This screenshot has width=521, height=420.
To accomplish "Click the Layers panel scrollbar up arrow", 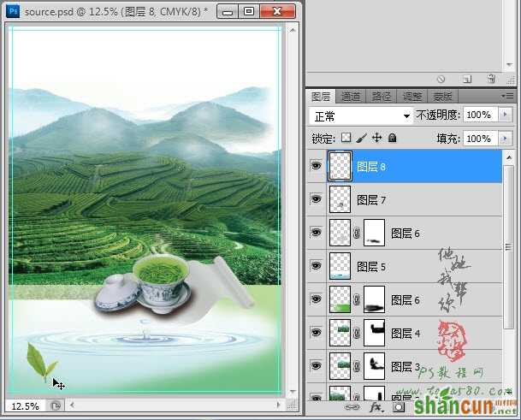I will [x=509, y=157].
